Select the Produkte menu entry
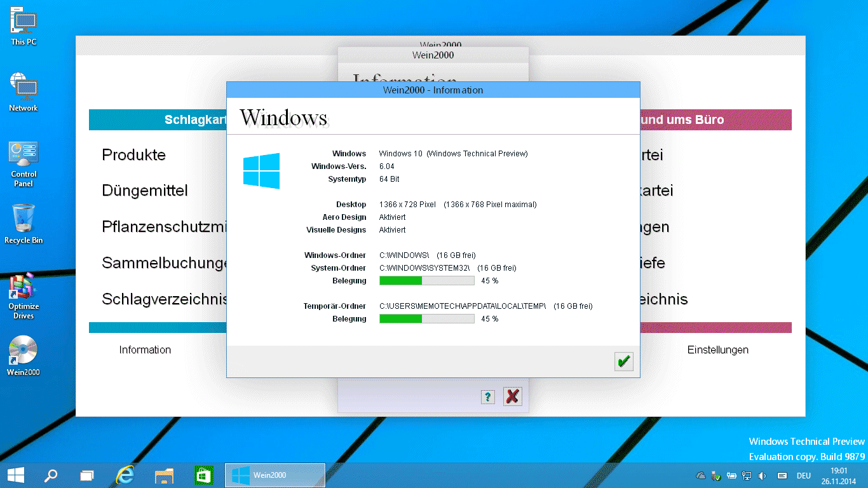868x488 pixels. click(133, 155)
